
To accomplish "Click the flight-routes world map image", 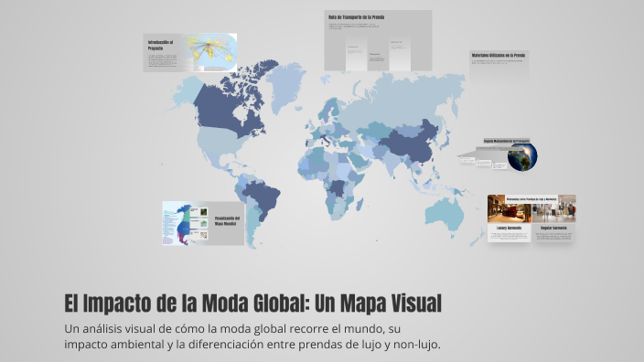I will tap(209, 52).
